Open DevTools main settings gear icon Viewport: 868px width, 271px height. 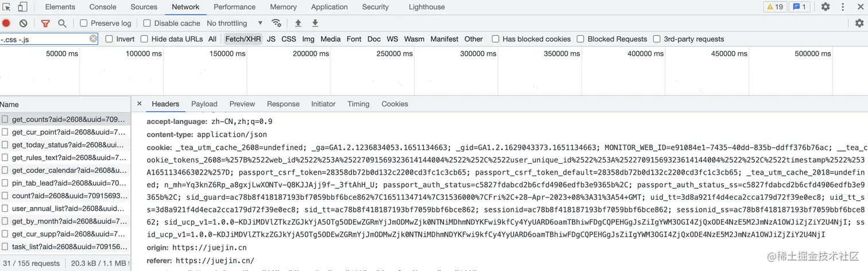[826, 7]
